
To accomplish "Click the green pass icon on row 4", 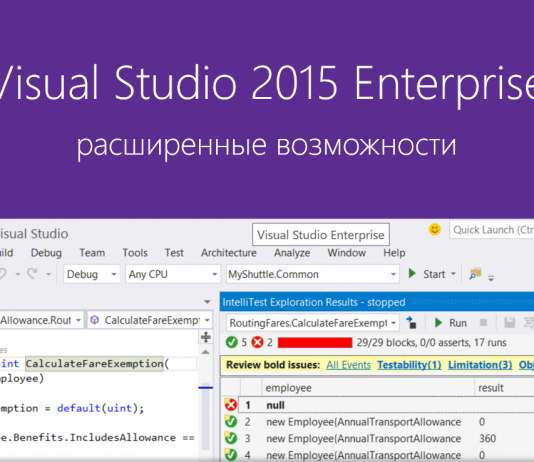I will (231, 455).
